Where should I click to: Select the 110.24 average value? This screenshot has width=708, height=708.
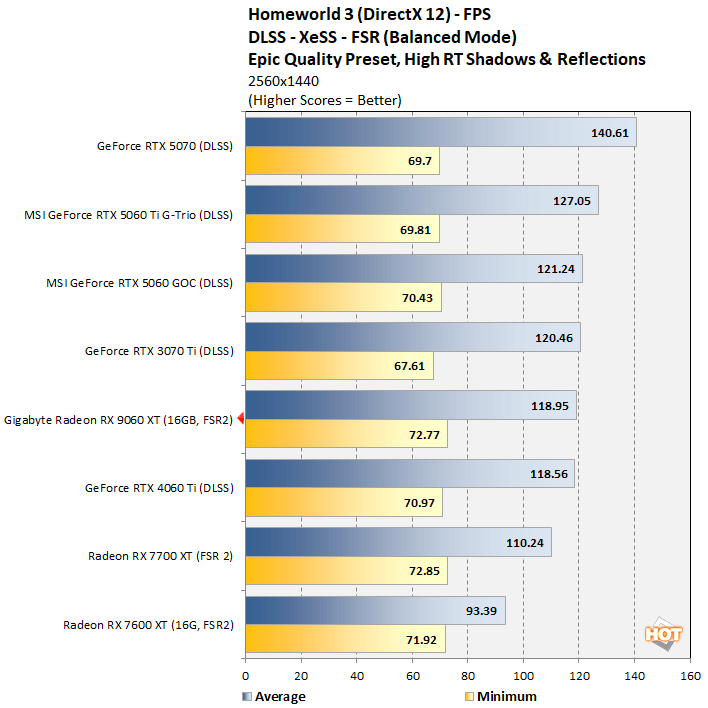525,543
